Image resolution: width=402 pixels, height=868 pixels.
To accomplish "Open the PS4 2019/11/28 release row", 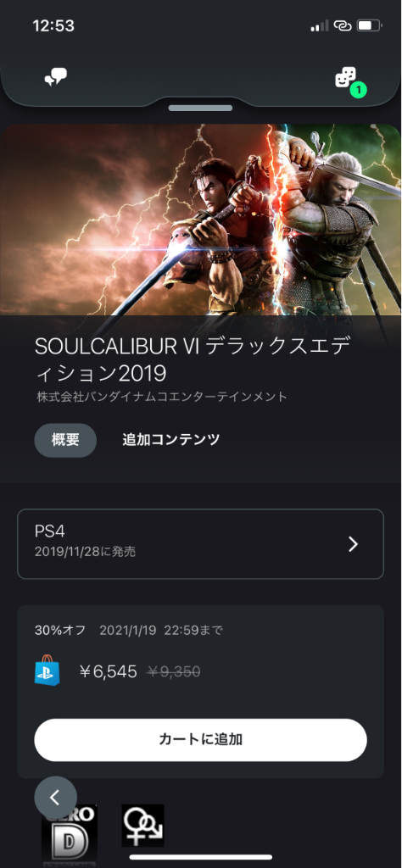I will click(x=200, y=544).
